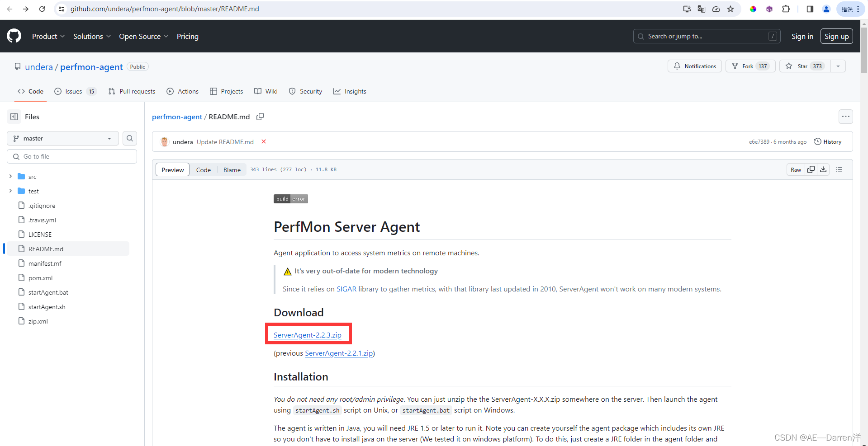Switch file view to Blame
The width and height of the screenshot is (868, 446).
click(x=232, y=169)
